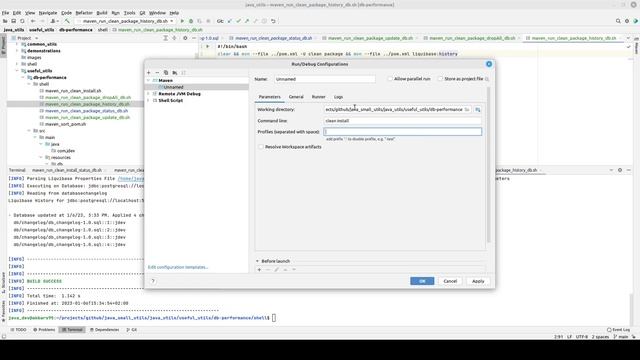This screenshot has width=640, height=360.
Task: Open Project panel options gear
Action: coord(185,38)
